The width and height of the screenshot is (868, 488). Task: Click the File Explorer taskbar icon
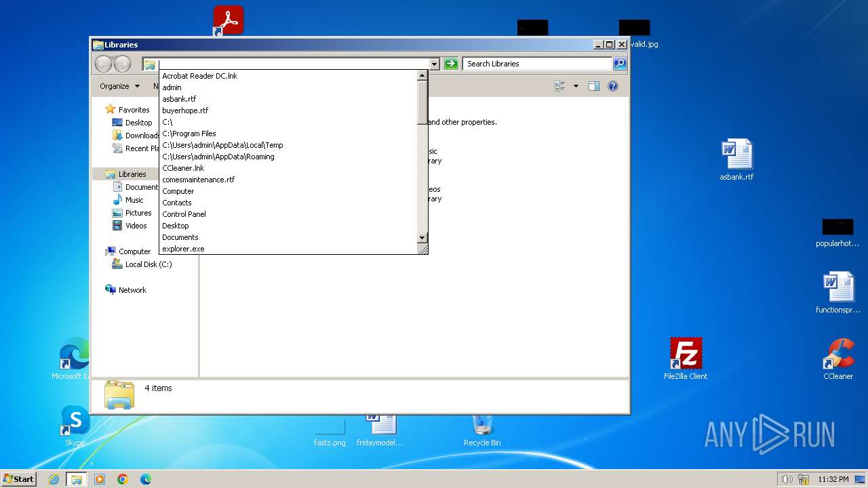coord(77,479)
